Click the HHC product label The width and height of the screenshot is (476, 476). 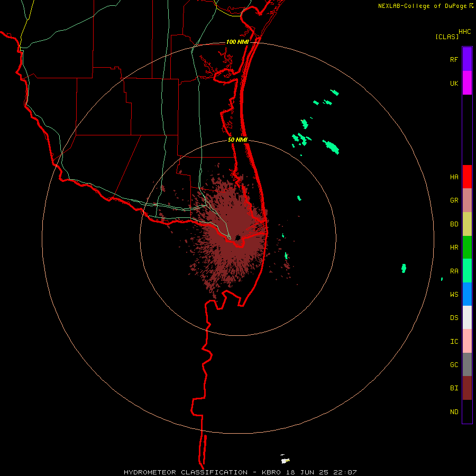click(464, 32)
